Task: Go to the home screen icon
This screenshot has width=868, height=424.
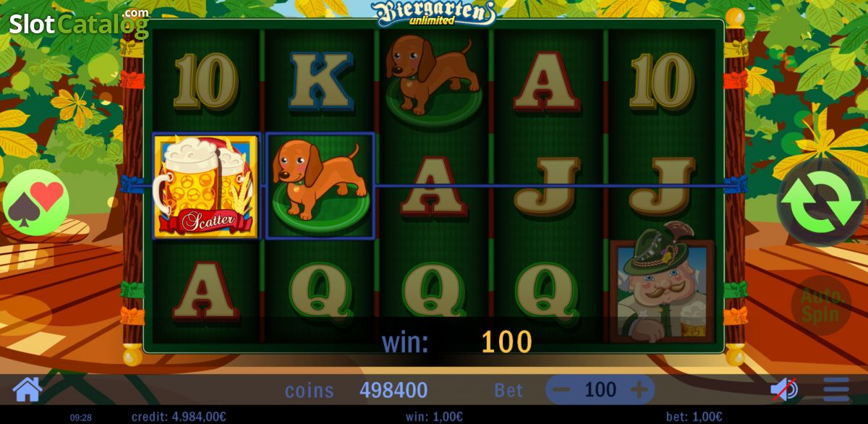Action: tap(27, 389)
